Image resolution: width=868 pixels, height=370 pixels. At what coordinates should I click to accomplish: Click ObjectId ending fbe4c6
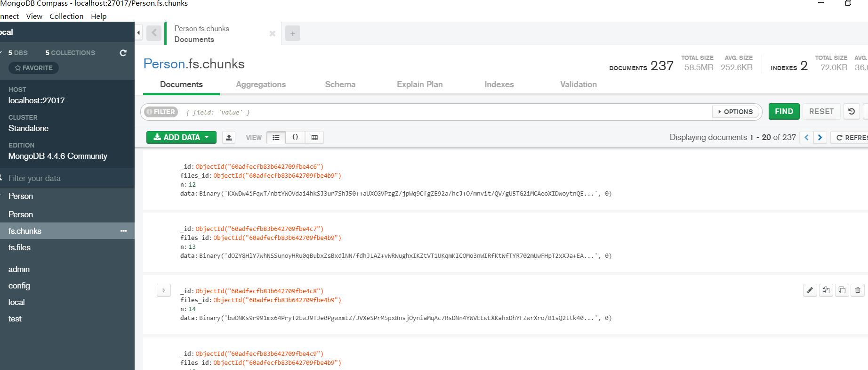click(x=259, y=166)
